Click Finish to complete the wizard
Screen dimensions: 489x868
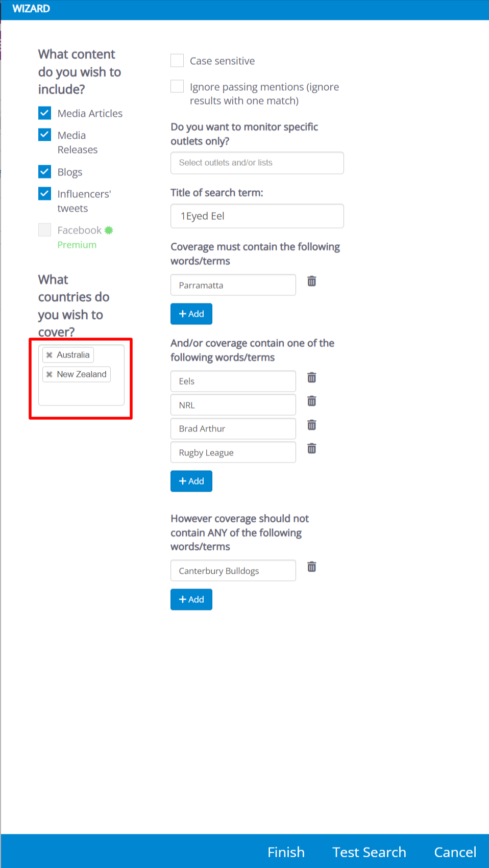286,852
